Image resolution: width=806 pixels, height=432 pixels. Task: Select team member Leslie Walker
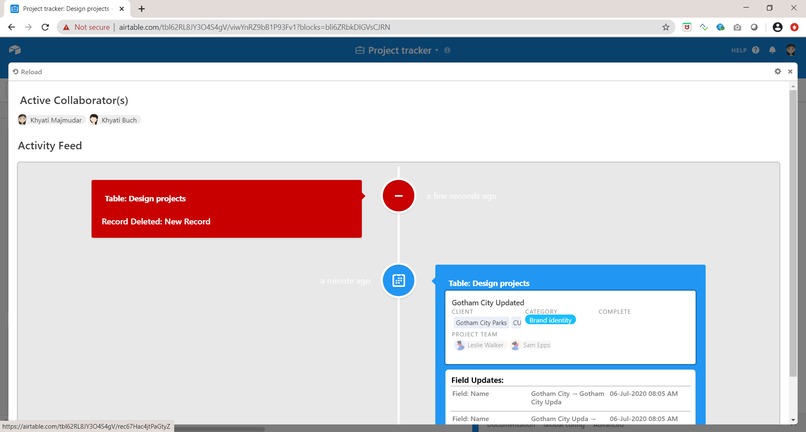click(x=480, y=345)
